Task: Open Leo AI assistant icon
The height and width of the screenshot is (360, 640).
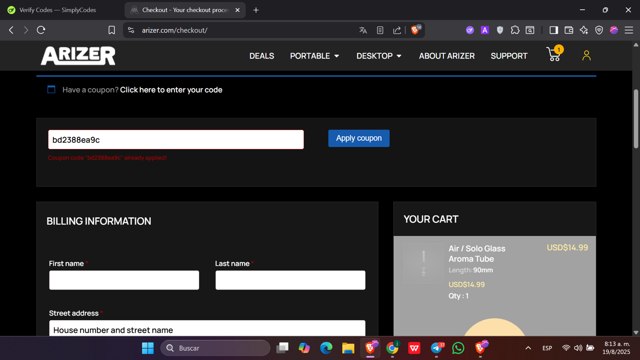Action: (584, 30)
